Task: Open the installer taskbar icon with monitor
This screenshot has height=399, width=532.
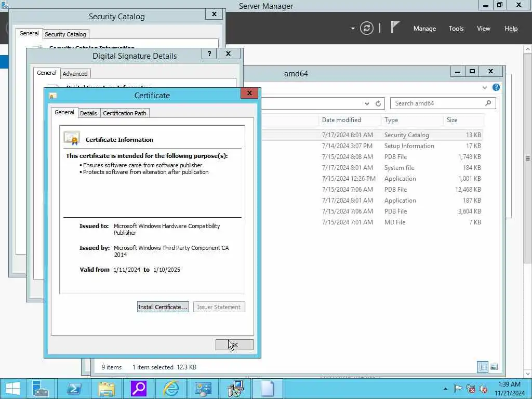Action: [x=235, y=389]
